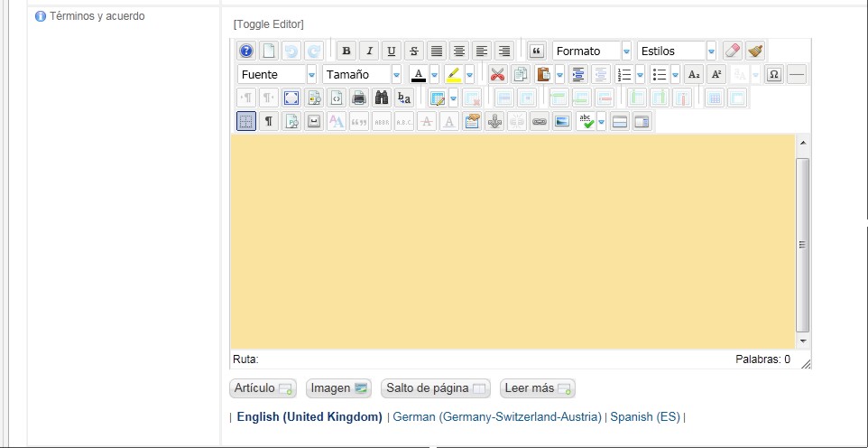
Task: Expand the Estilos styles dropdown
Action: [x=677, y=51]
